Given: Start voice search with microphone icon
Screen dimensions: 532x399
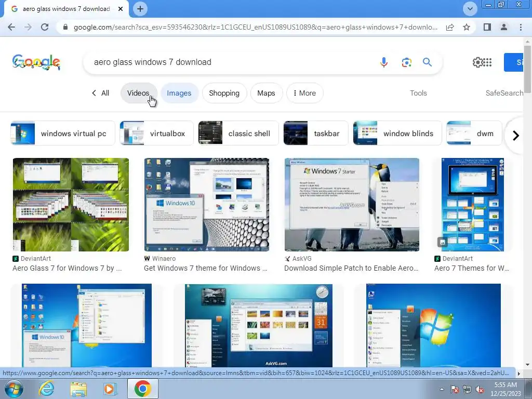Looking at the screenshot, I should pos(384,62).
